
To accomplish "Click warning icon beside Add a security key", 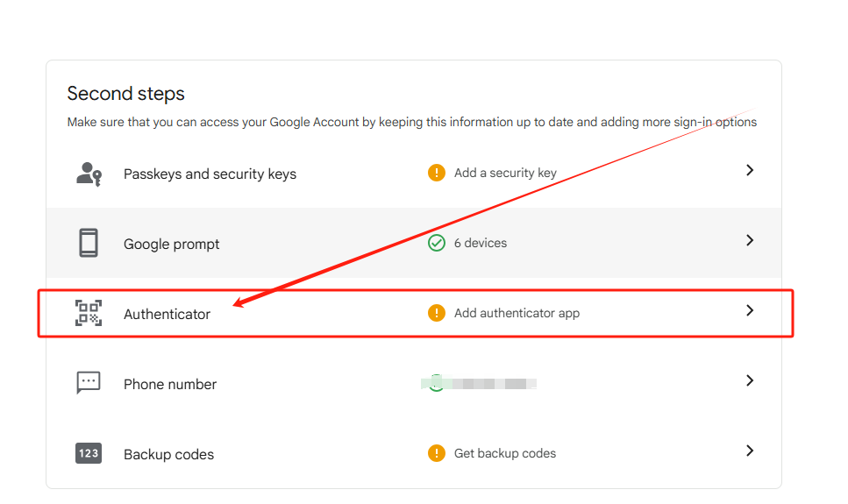I will pyautogui.click(x=437, y=173).
